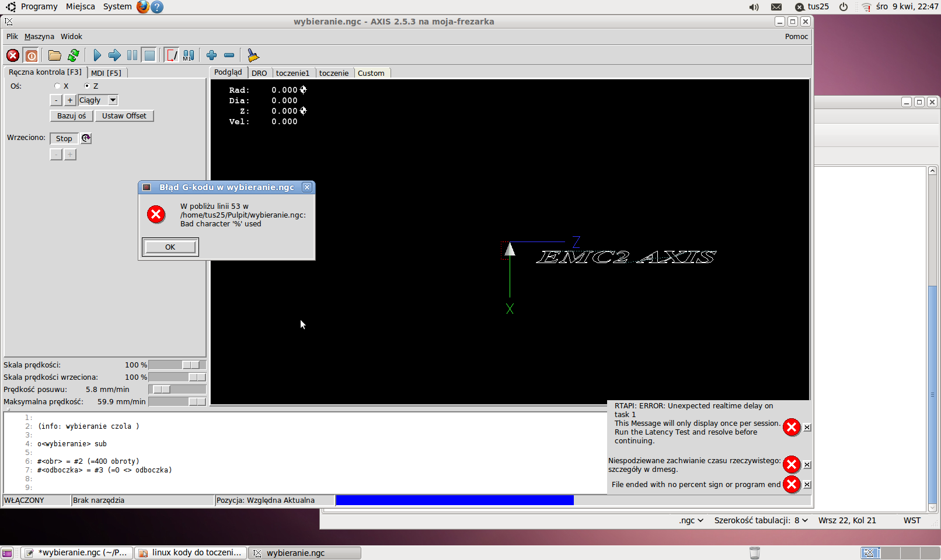
Task: Switch to the toczenie tab
Action: 334,73
